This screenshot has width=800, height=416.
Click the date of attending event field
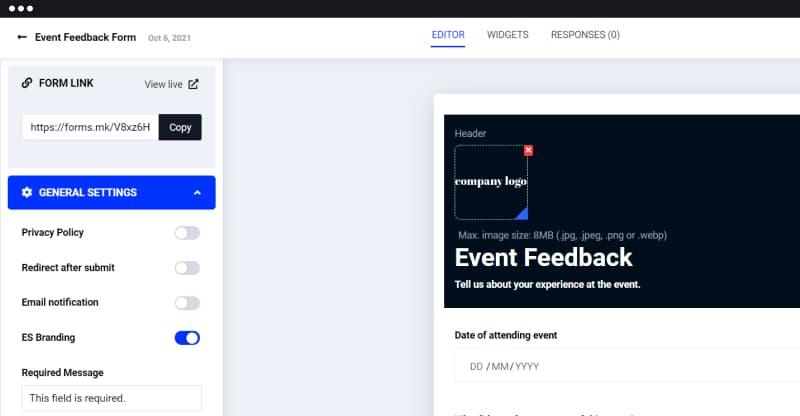(x=627, y=366)
